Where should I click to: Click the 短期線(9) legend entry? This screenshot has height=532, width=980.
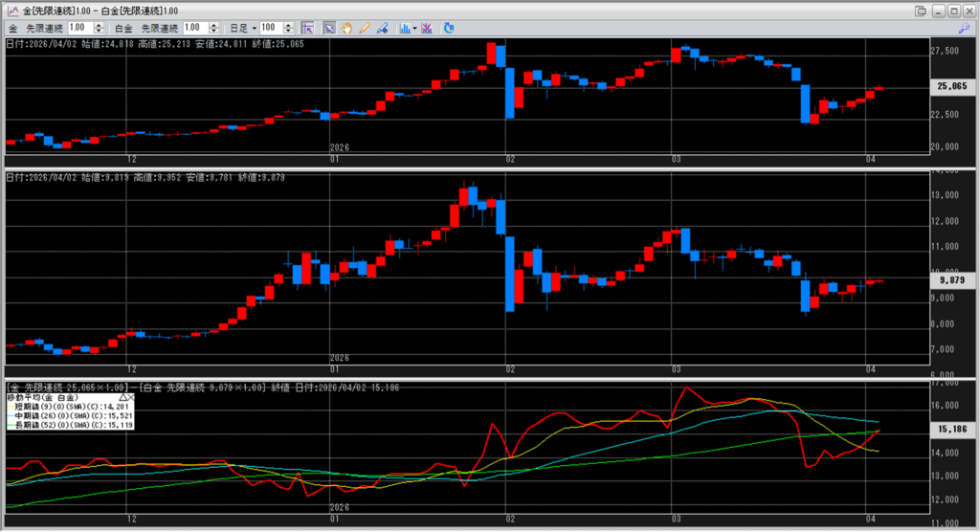click(72, 407)
